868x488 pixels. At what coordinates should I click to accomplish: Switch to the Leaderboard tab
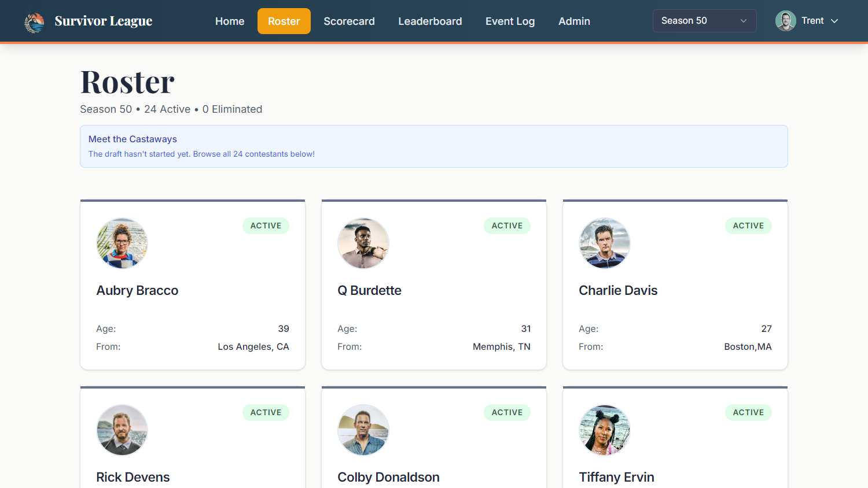(430, 21)
